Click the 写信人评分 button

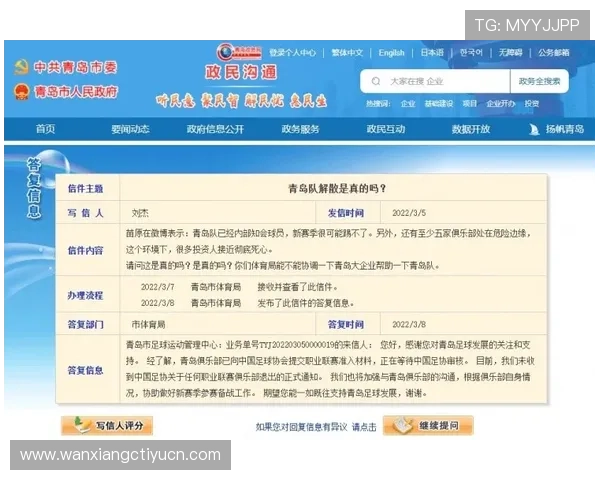coord(107,426)
